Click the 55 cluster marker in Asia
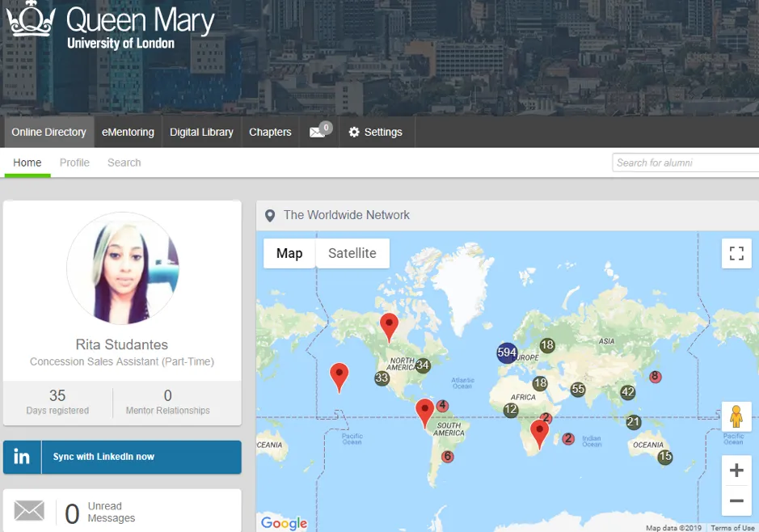This screenshot has width=759, height=532. [x=578, y=389]
